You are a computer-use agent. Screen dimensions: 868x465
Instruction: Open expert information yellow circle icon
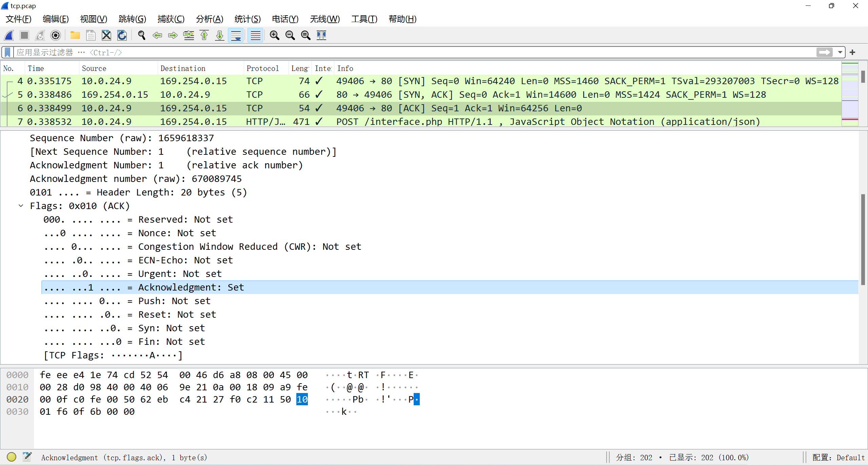pyautogui.click(x=12, y=457)
